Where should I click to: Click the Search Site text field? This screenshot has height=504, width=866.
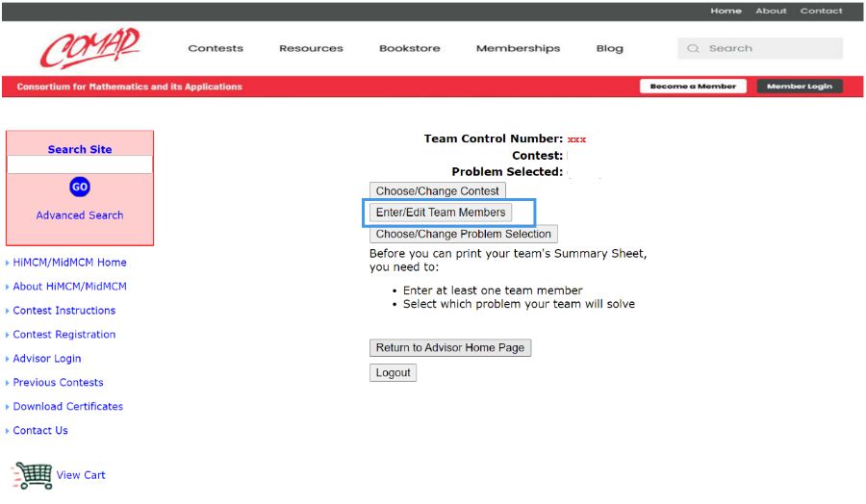[80, 164]
